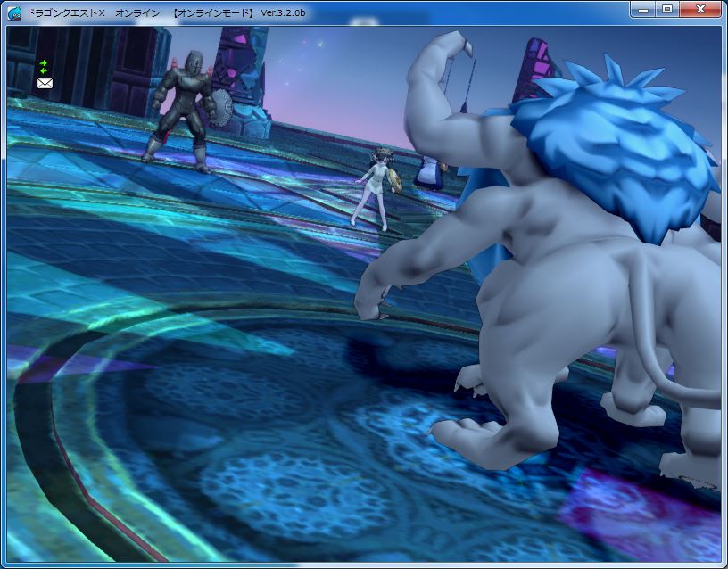Open the white mail envelope icon
The height and width of the screenshot is (569, 728).
45,84
